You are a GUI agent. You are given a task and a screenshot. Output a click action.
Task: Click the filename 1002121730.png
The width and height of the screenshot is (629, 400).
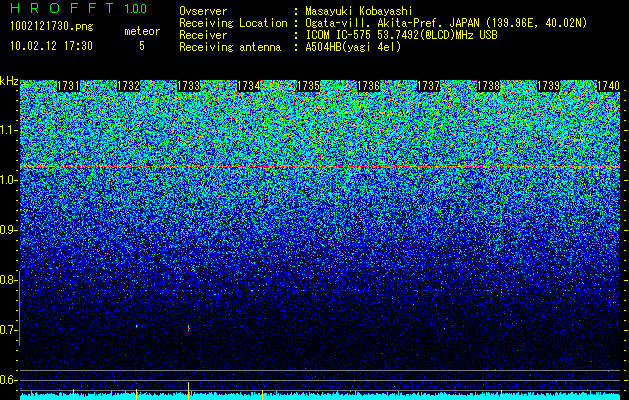[52, 27]
